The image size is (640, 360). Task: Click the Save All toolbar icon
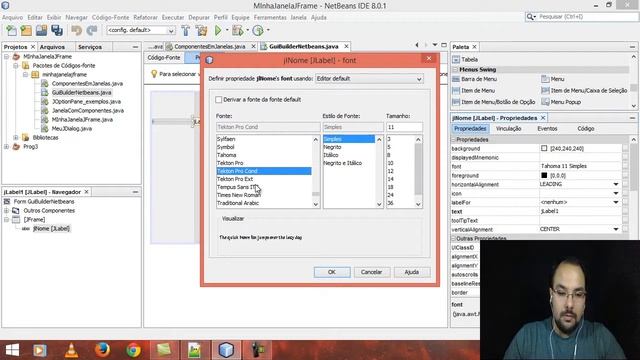tap(57, 30)
